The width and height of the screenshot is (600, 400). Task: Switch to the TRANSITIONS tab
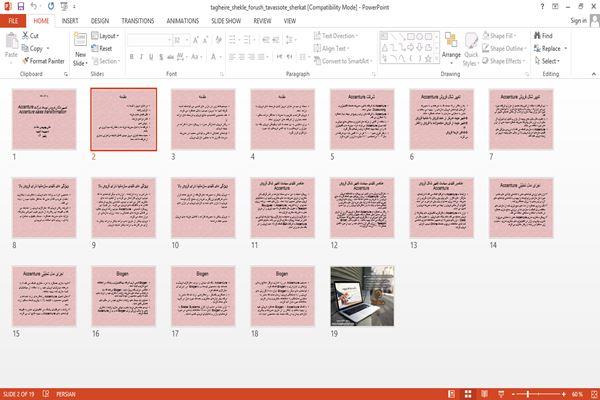point(138,21)
